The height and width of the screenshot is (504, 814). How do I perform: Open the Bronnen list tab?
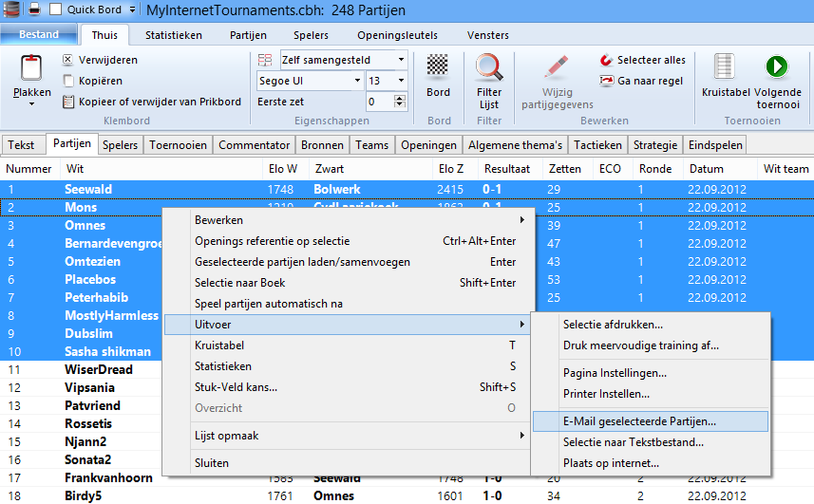(322, 144)
